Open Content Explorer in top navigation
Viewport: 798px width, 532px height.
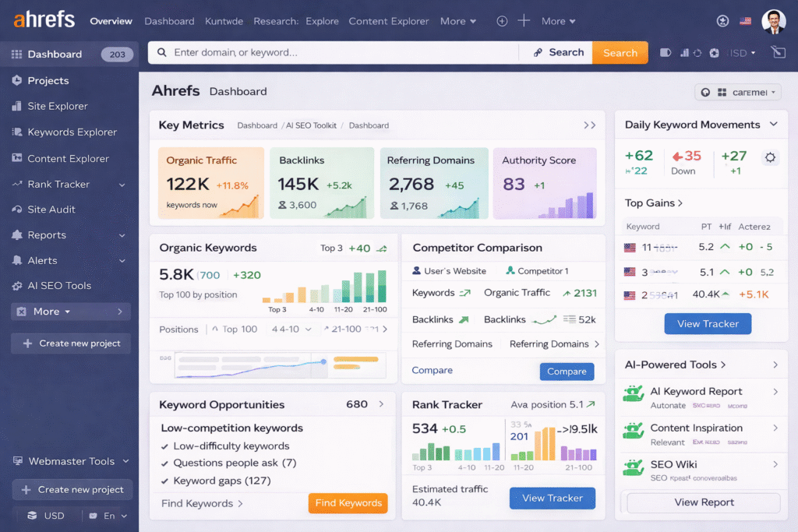tap(388, 21)
